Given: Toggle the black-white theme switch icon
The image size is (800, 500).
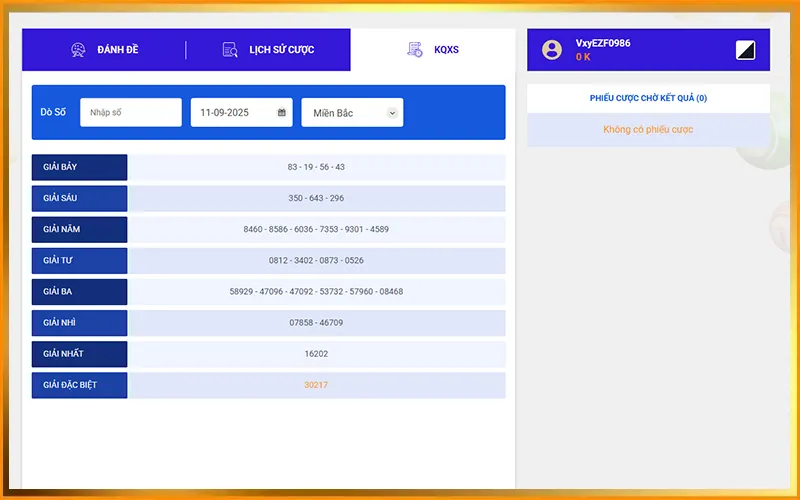Looking at the screenshot, I should [745, 50].
